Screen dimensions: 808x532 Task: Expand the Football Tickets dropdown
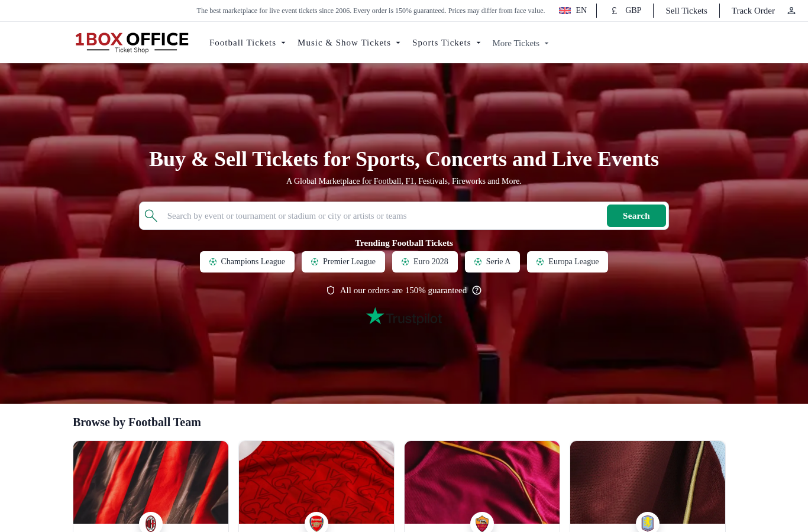point(247,43)
